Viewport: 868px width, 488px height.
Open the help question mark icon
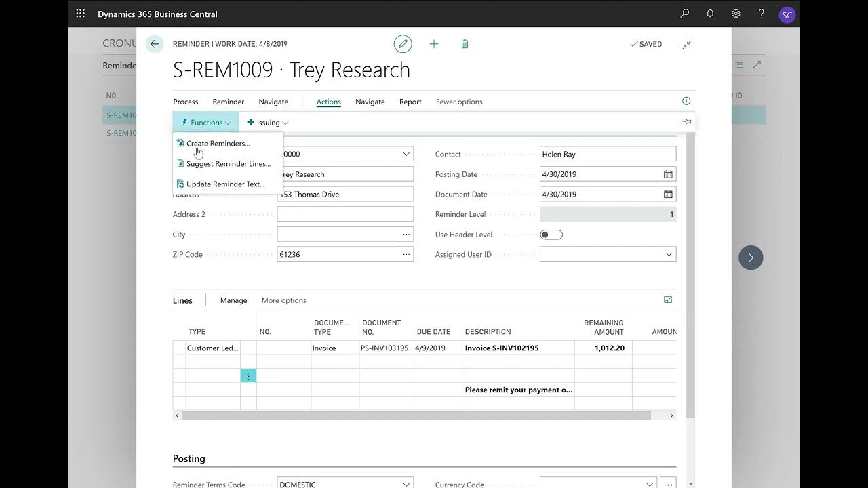coord(762,14)
